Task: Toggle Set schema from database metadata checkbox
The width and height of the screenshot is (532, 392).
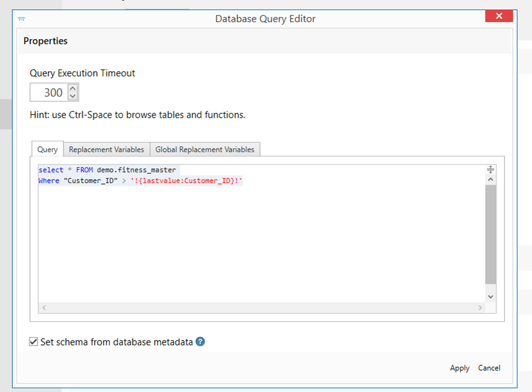Action: pyautogui.click(x=33, y=342)
